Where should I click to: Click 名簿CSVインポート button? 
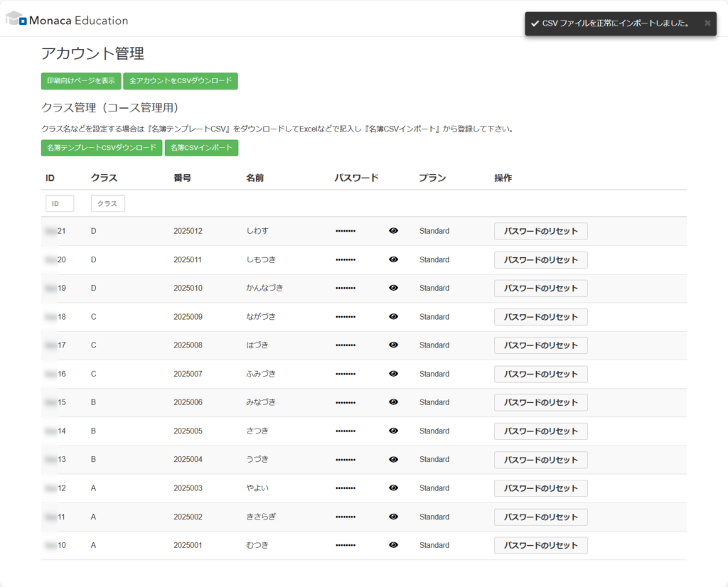click(201, 148)
